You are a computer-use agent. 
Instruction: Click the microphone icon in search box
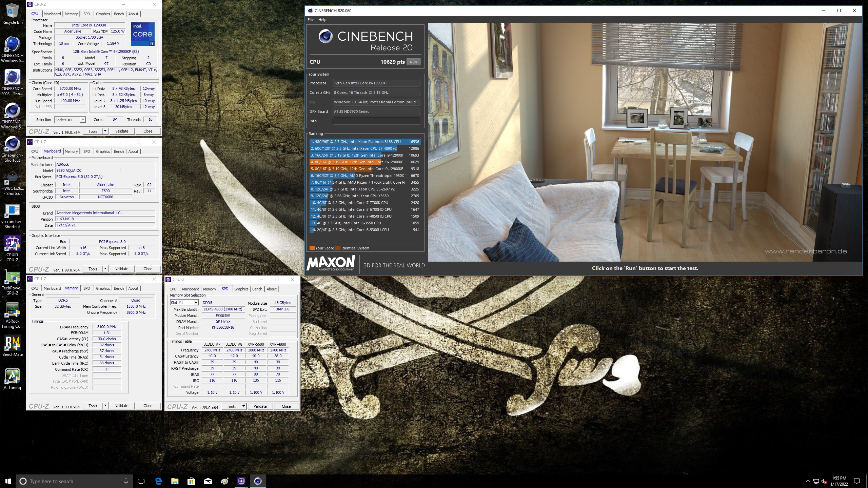pyautogui.click(x=126, y=481)
